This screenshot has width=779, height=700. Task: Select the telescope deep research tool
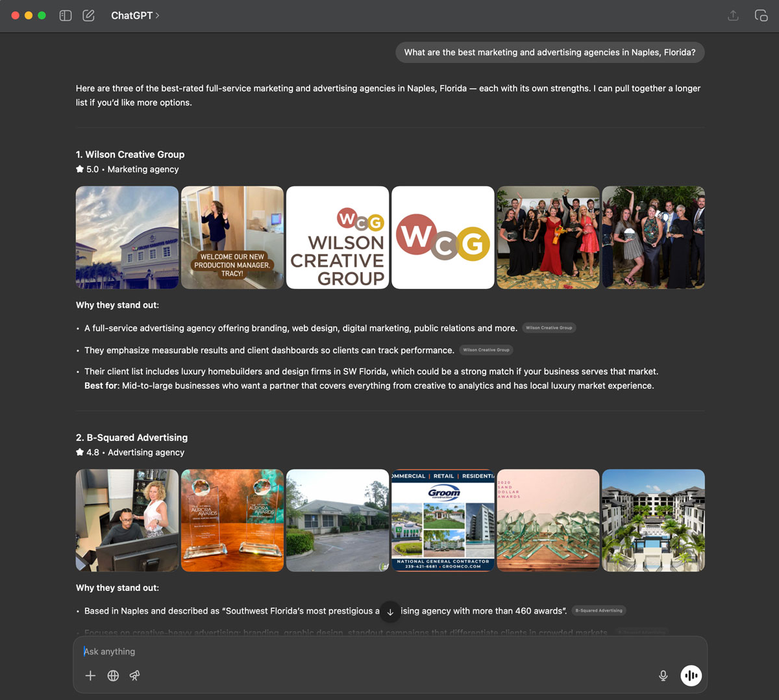click(x=134, y=675)
